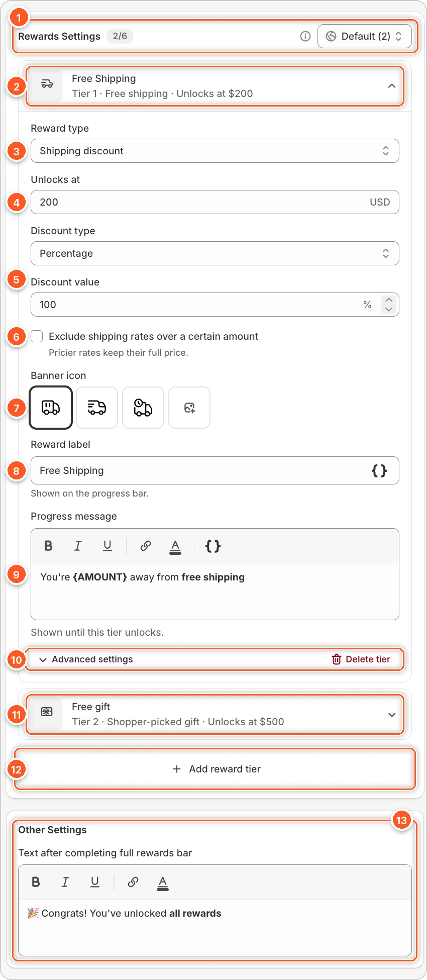Click the Free Shipping tier truck icon
This screenshot has width=427, height=980.
point(47,84)
